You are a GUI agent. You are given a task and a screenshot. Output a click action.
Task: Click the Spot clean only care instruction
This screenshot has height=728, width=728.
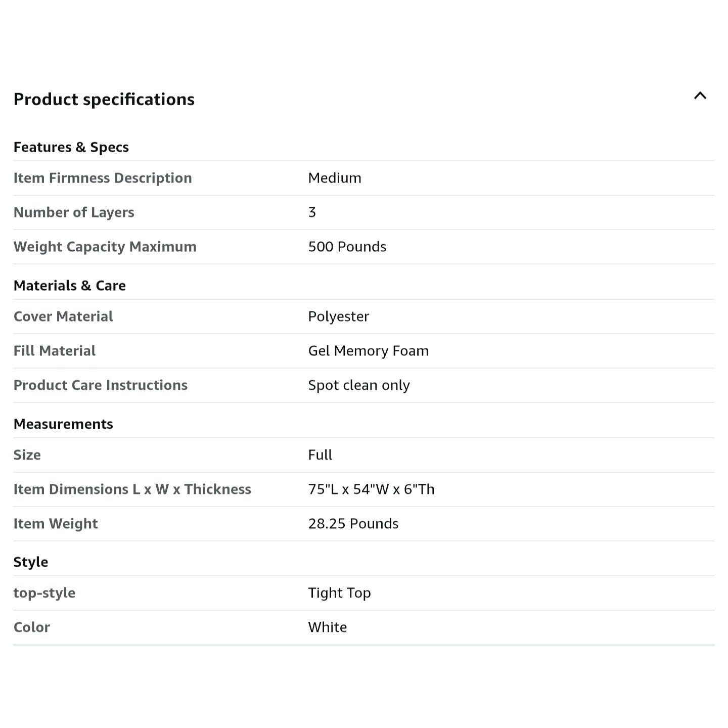[x=359, y=385]
